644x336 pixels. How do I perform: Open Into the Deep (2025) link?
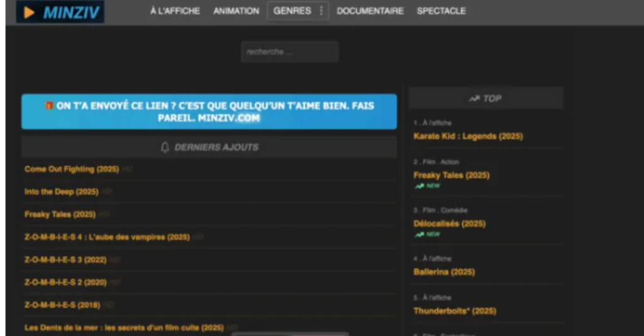point(62,192)
